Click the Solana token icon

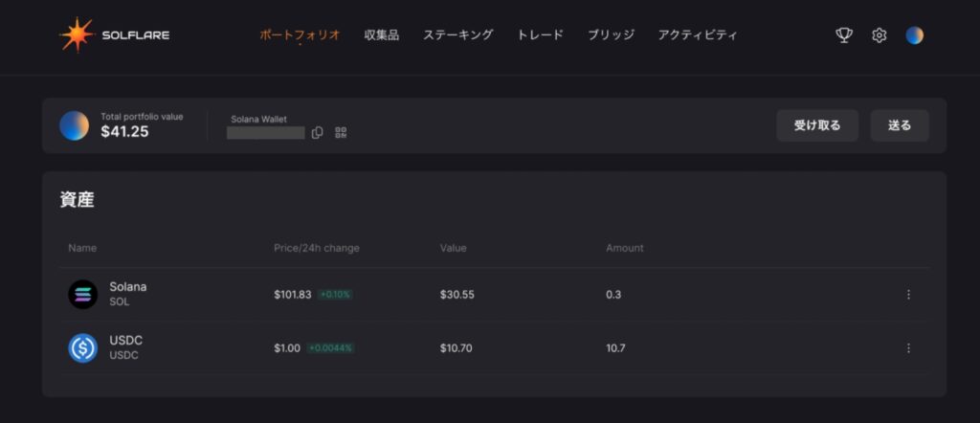tap(82, 295)
